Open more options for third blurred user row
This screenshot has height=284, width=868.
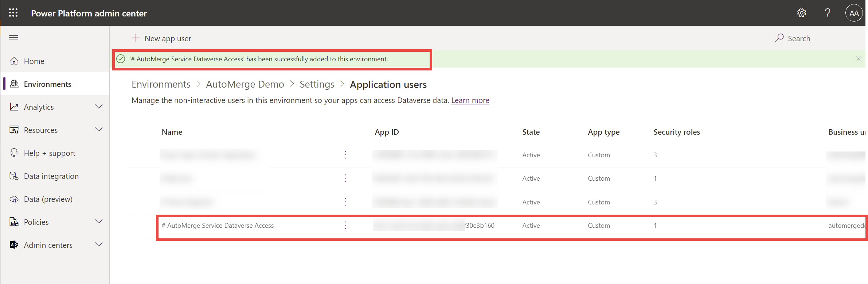[x=345, y=202]
